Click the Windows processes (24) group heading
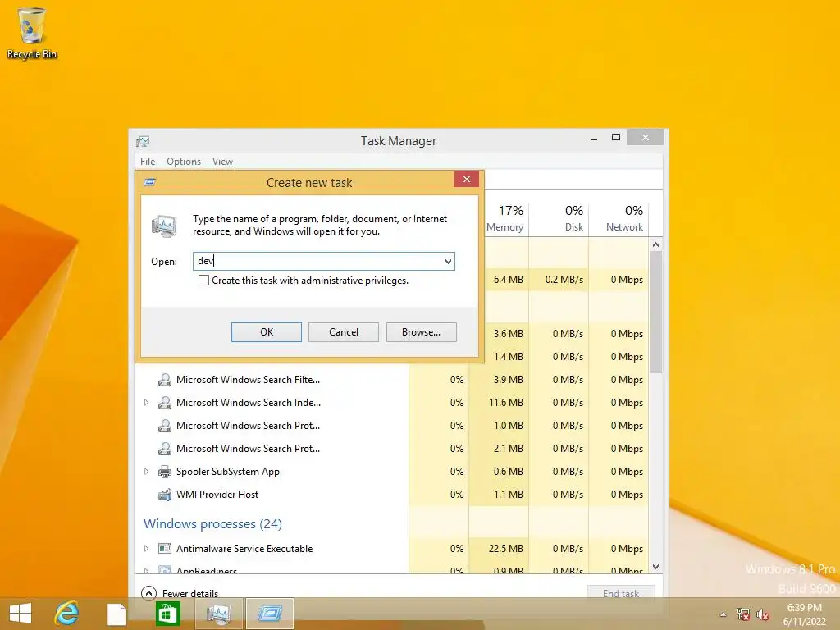The height and width of the screenshot is (630, 840). coord(212,524)
